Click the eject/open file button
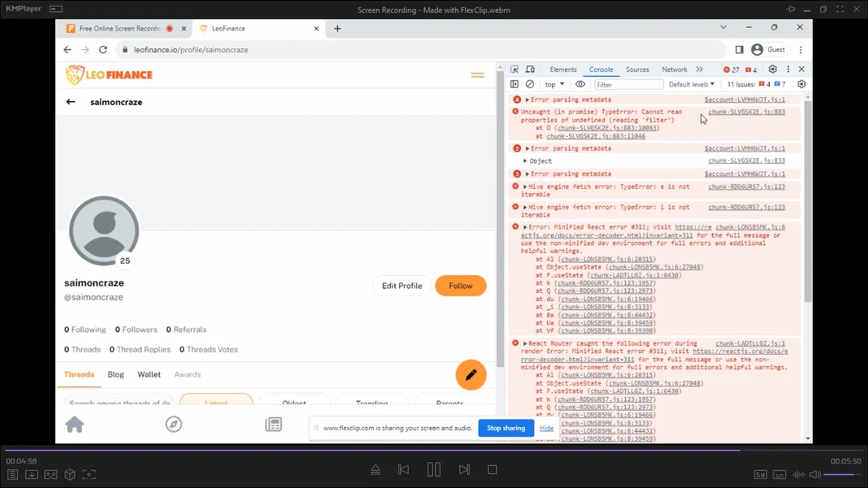 pyautogui.click(x=376, y=470)
